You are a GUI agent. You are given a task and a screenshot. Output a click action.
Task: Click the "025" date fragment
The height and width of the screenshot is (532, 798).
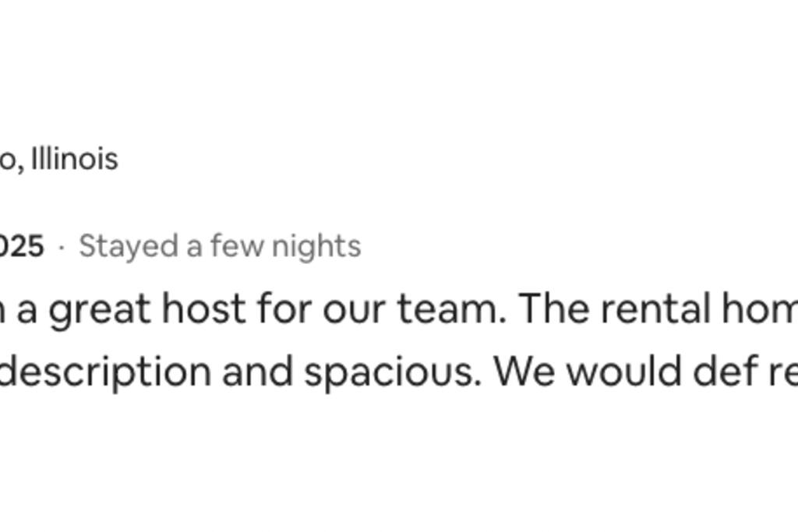22,246
